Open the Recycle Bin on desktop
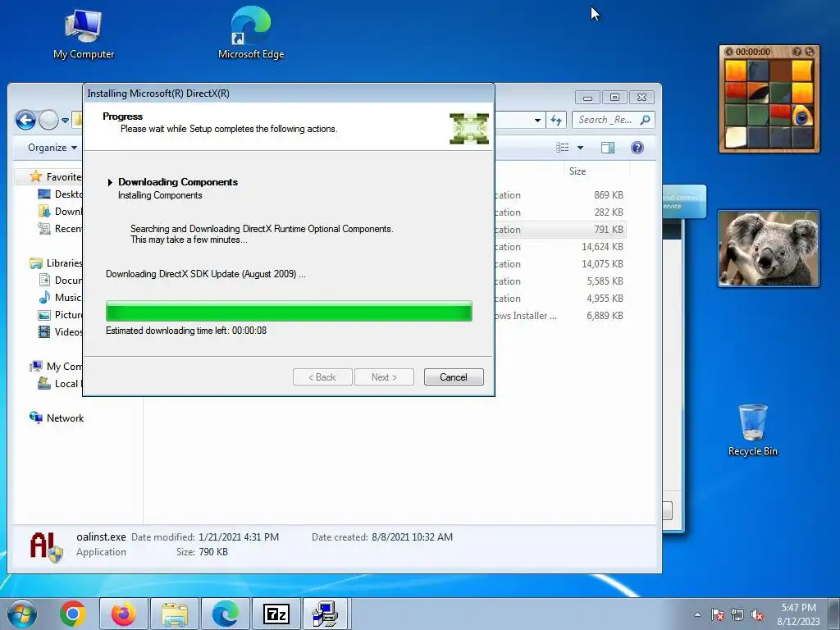840x630 pixels. 753,430
